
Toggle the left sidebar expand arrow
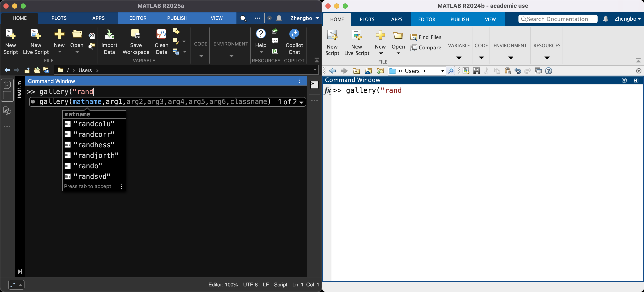pos(20,272)
